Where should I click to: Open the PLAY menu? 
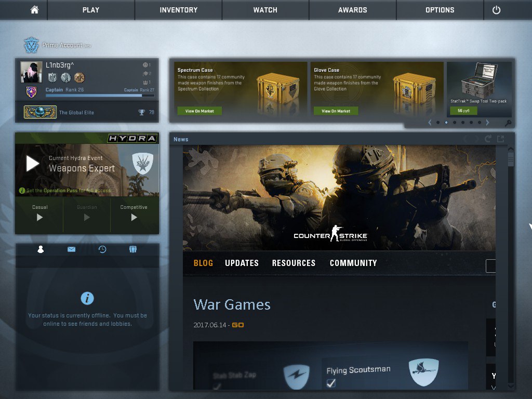pyautogui.click(x=91, y=10)
